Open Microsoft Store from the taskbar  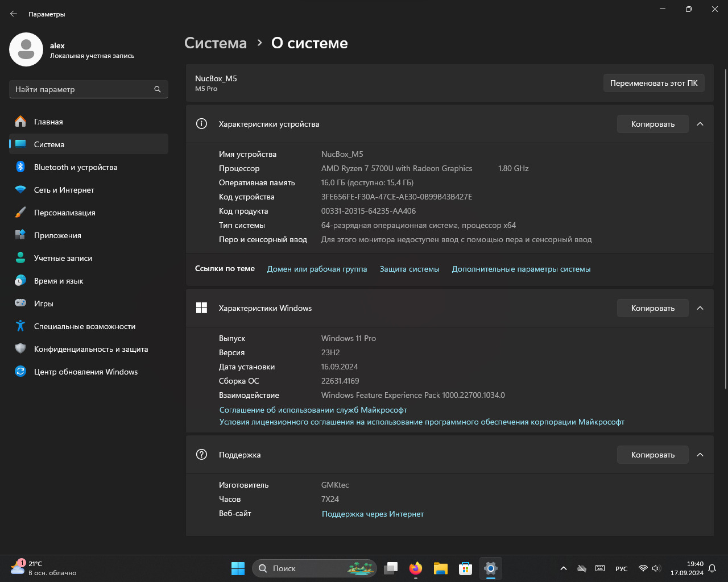[465, 568]
